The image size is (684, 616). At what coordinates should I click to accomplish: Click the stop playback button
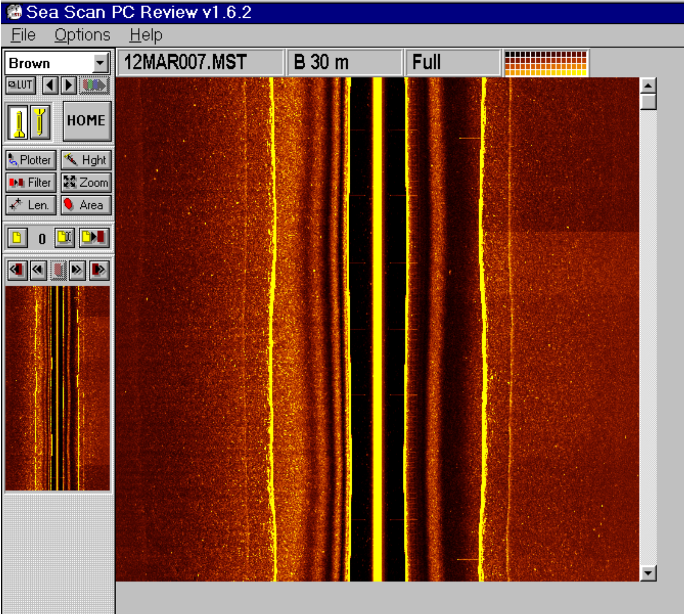(59, 270)
